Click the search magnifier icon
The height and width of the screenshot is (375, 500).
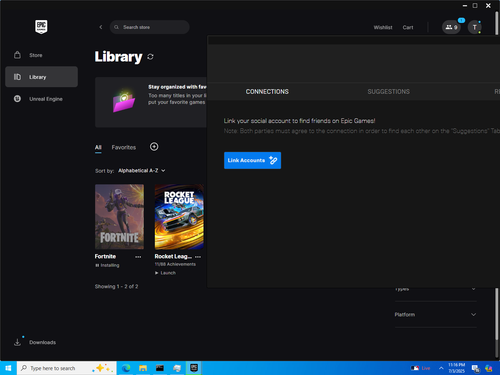116,27
